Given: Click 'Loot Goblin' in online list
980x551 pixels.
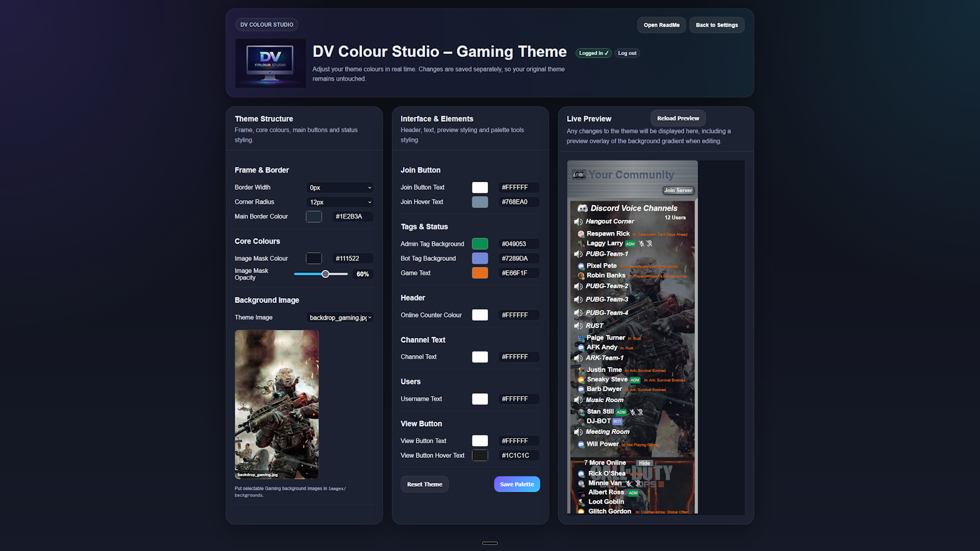Looking at the screenshot, I should [x=606, y=502].
